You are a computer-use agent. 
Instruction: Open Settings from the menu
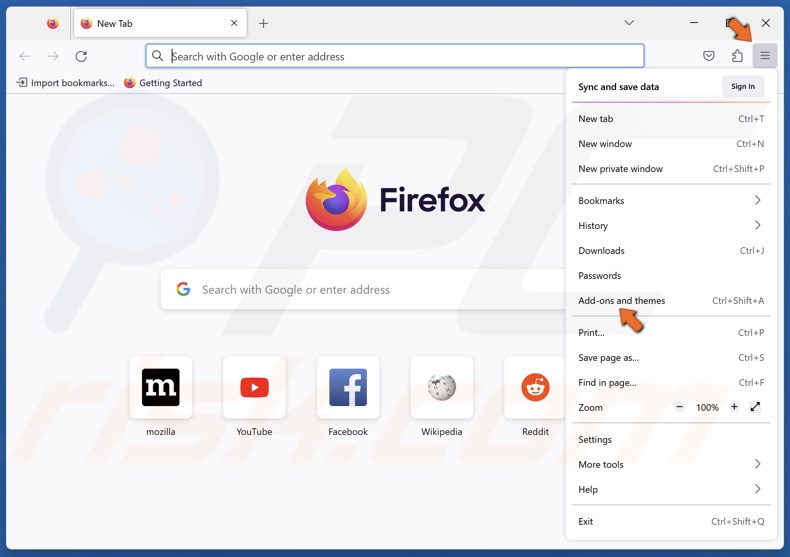pos(671,440)
